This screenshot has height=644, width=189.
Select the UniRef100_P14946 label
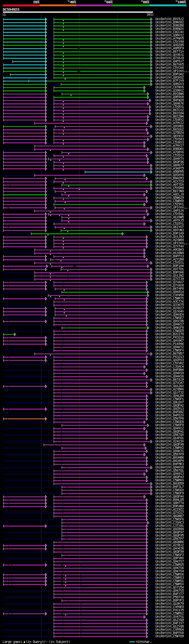(x=170, y=344)
